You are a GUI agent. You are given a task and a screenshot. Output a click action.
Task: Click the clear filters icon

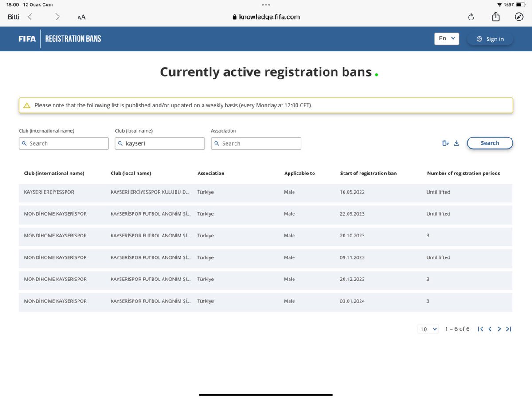(x=446, y=143)
